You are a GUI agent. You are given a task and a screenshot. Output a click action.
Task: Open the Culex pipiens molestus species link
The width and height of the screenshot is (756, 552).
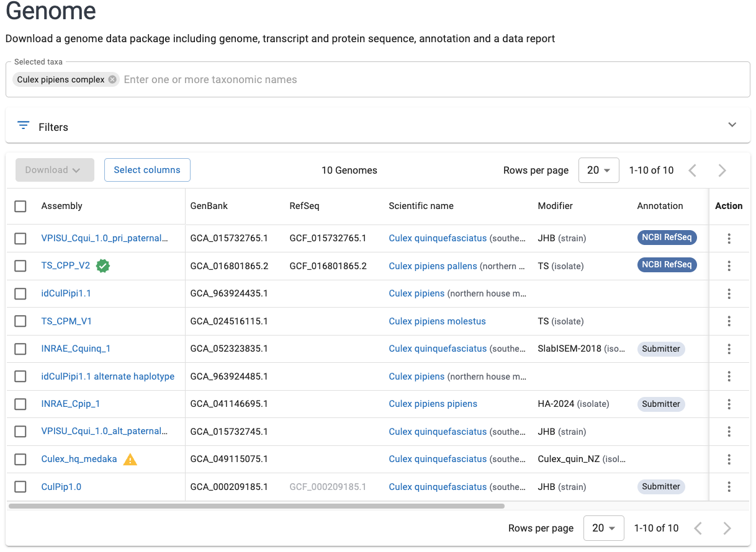(437, 321)
